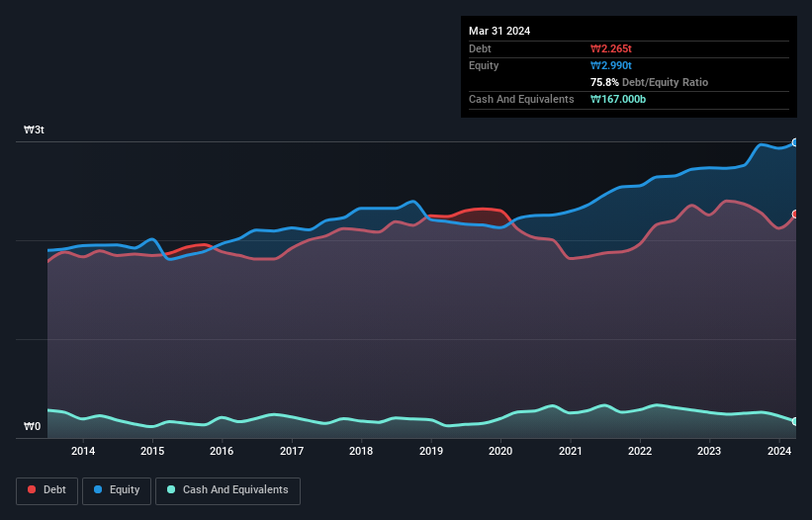Select the Cash endpoint marker on chart

click(x=795, y=422)
